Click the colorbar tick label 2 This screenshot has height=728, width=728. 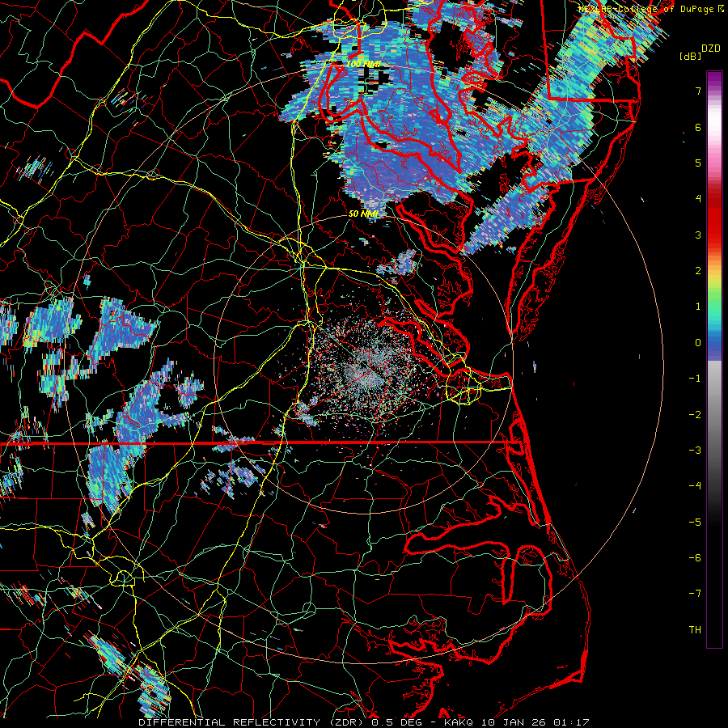click(x=698, y=271)
